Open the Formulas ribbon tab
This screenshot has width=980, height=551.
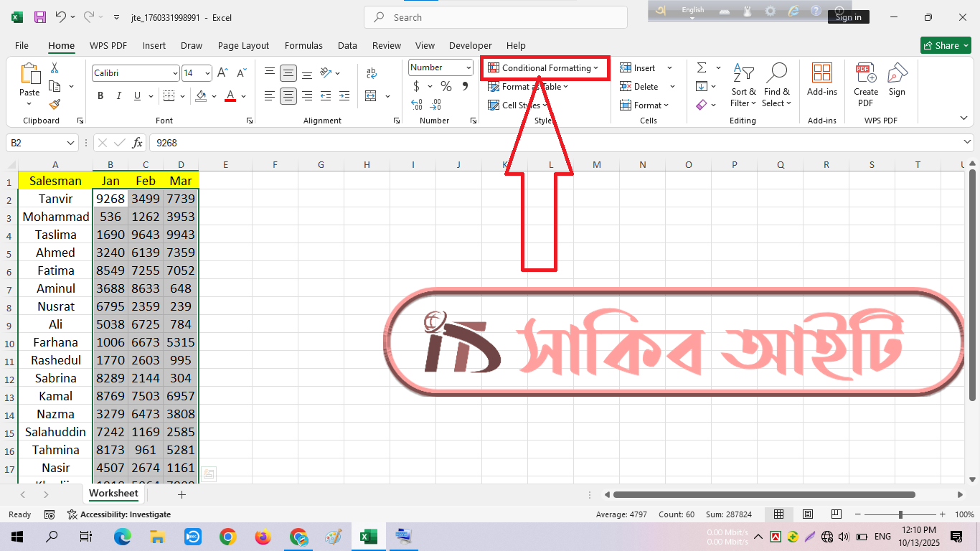tap(303, 45)
